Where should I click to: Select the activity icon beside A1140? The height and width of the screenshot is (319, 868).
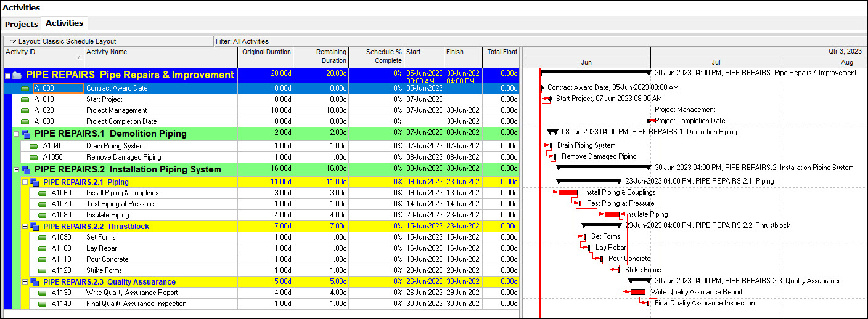(x=43, y=304)
